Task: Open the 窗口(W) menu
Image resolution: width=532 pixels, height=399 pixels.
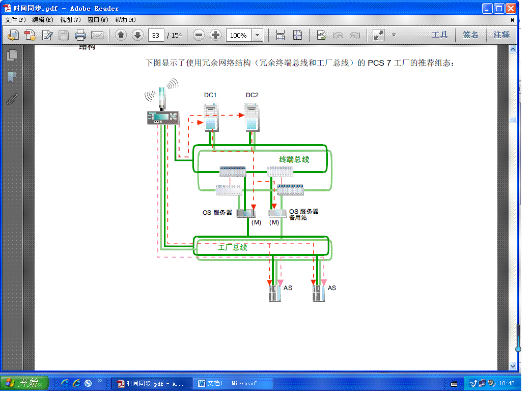Action: pyautogui.click(x=98, y=20)
